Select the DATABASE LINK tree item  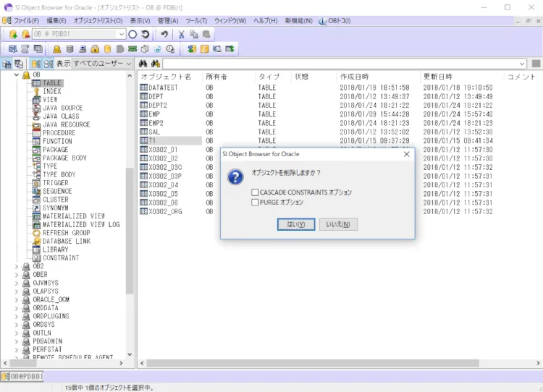click(67, 241)
